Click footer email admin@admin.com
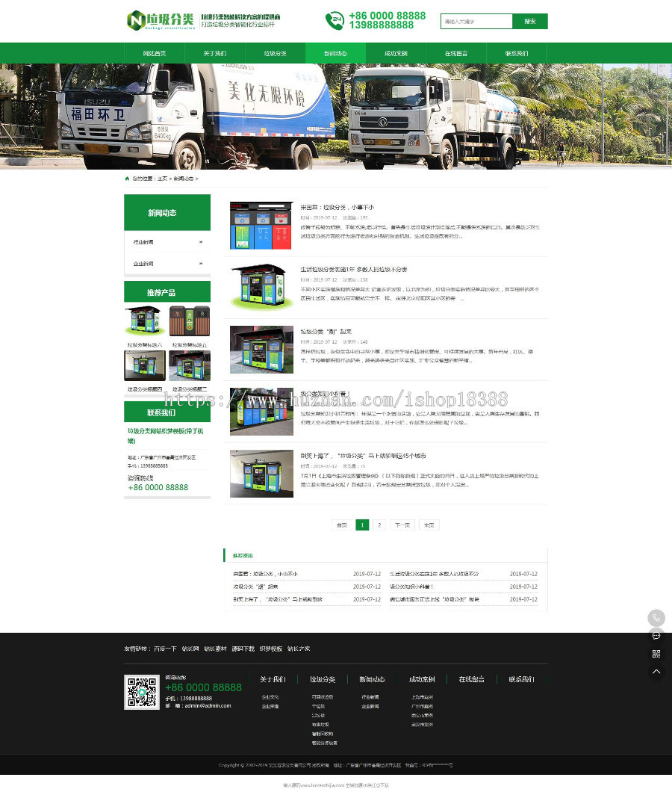This screenshot has width=672, height=795. [x=208, y=706]
